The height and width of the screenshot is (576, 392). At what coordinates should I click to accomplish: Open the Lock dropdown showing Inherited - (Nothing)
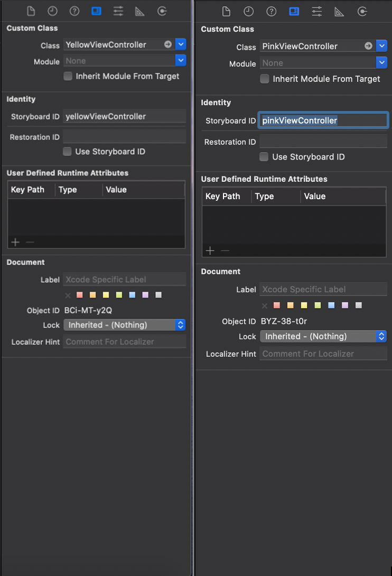click(x=124, y=325)
